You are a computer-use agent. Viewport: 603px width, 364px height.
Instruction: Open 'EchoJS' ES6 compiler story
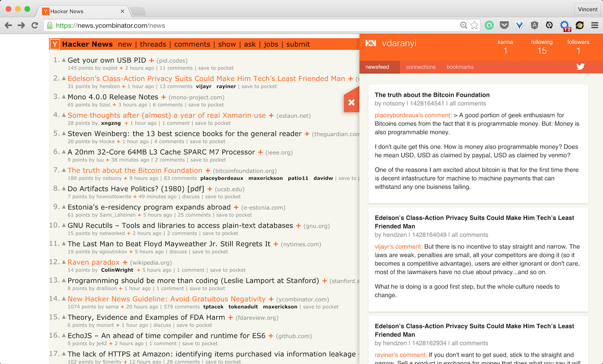click(167, 336)
